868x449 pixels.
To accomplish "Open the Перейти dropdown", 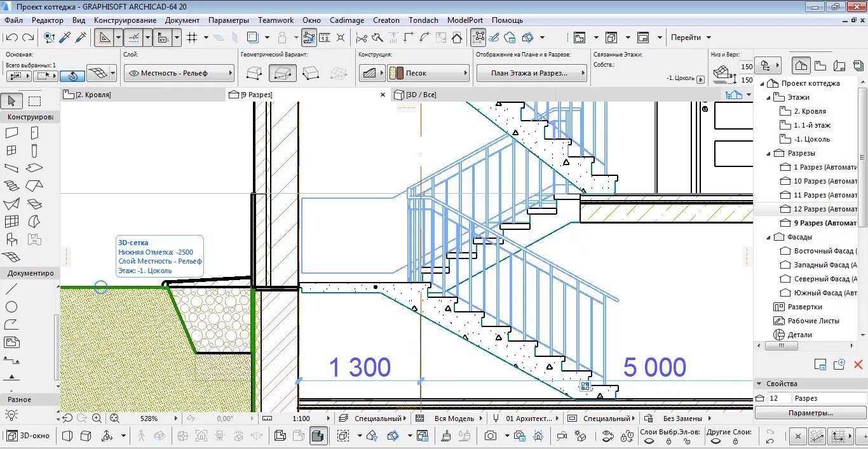I will [x=691, y=37].
